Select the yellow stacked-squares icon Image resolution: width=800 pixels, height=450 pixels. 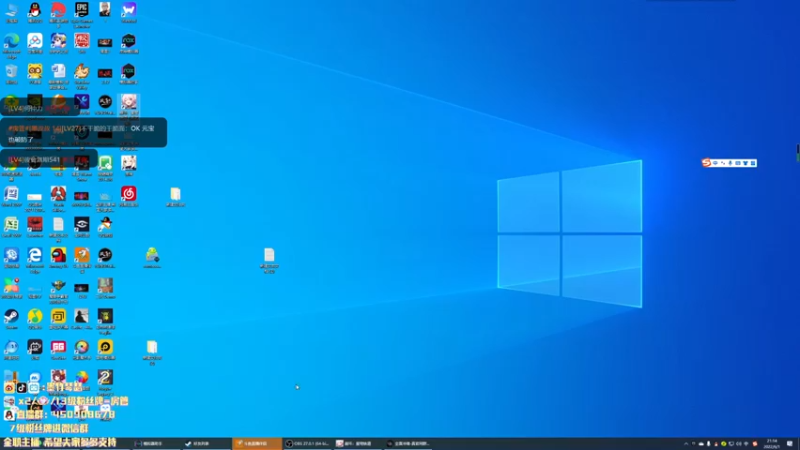pos(58,318)
